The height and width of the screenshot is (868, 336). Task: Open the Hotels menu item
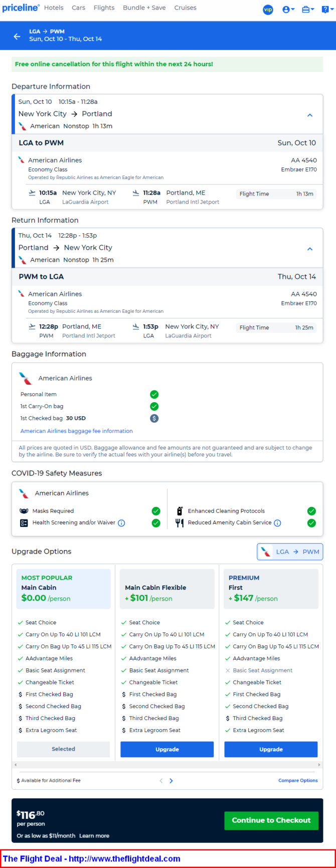pos(54,8)
